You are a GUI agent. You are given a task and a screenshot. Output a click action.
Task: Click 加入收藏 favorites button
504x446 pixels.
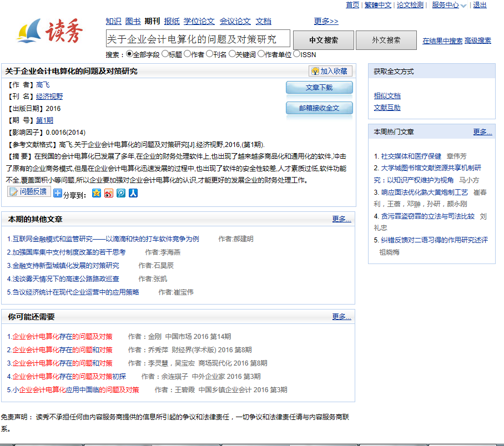(x=330, y=71)
